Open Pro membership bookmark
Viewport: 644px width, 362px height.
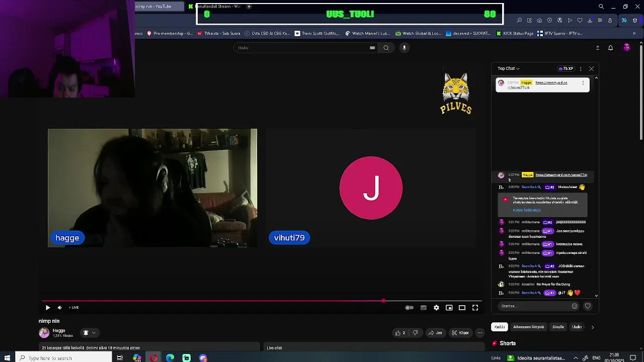[x=170, y=34]
